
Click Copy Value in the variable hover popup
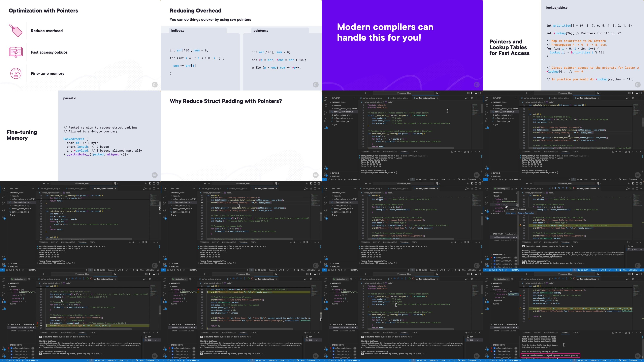click(511, 213)
